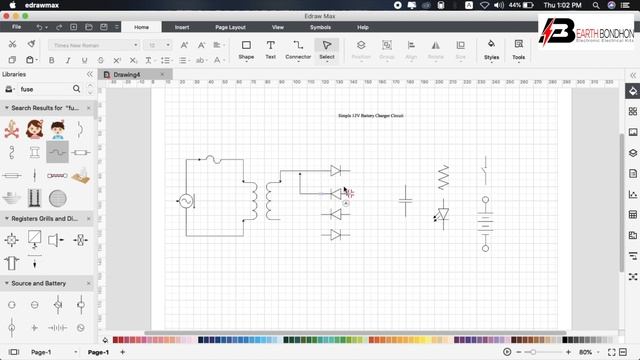Toggle subscript formatting

coord(133,60)
